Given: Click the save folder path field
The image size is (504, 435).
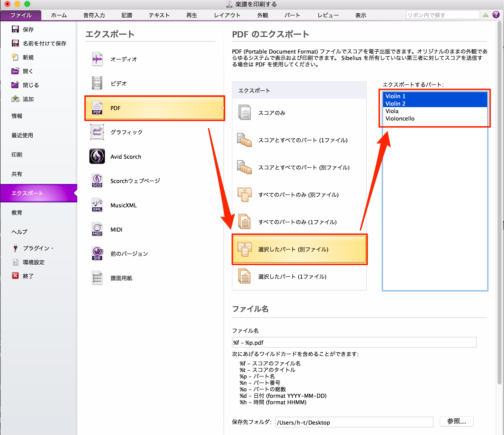Looking at the screenshot, I should [354, 422].
